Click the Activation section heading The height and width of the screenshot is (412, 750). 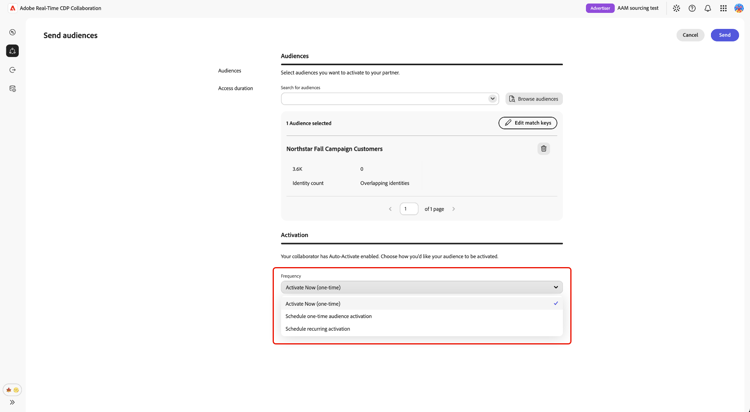(294, 235)
